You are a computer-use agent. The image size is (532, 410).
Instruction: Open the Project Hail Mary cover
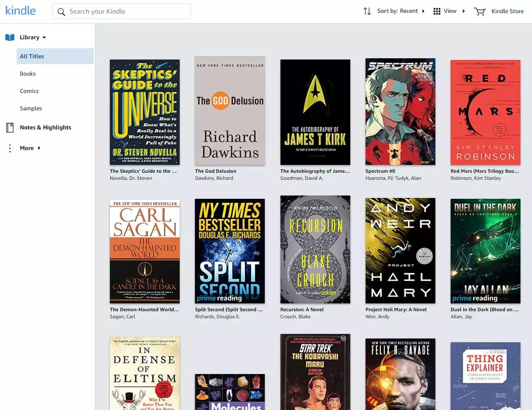point(400,251)
